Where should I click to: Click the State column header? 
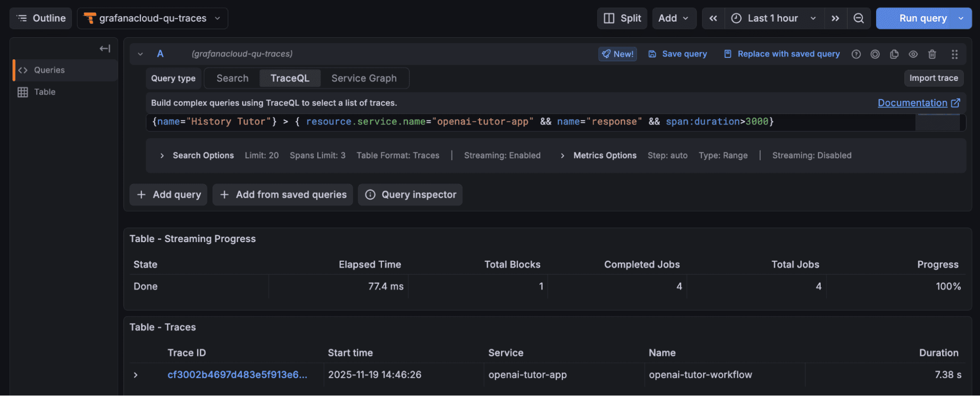145,265
